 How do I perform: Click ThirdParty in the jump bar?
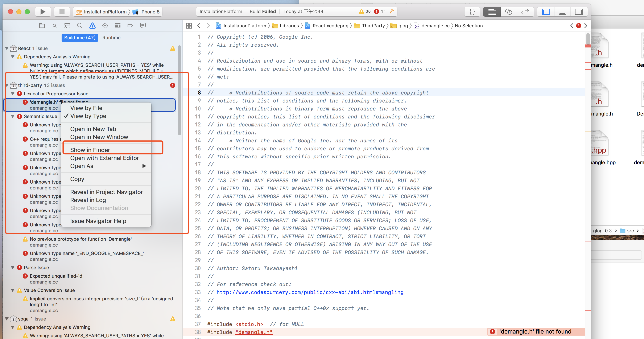point(370,26)
